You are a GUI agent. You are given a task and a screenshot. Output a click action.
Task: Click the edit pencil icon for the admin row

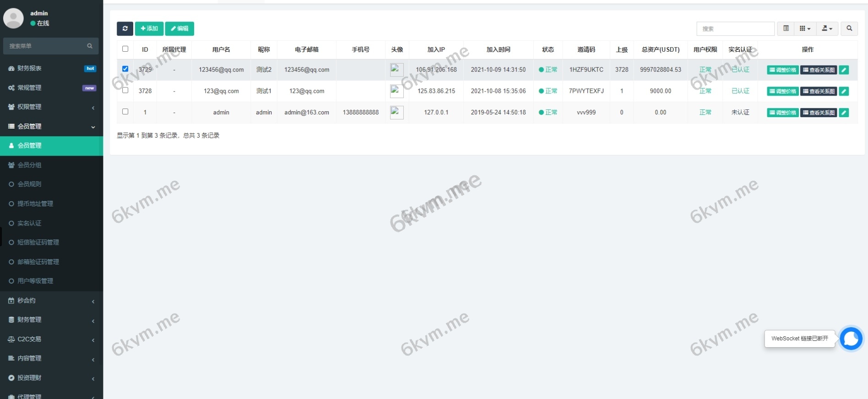click(x=844, y=113)
